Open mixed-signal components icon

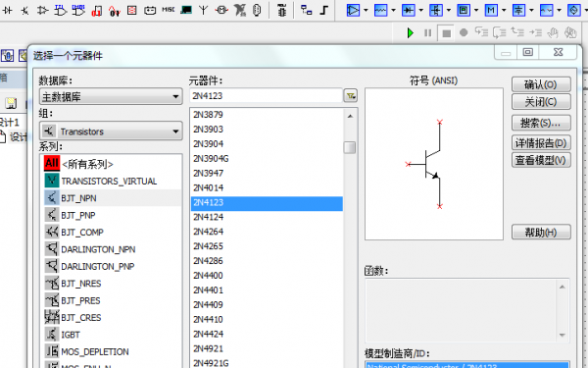114,10
